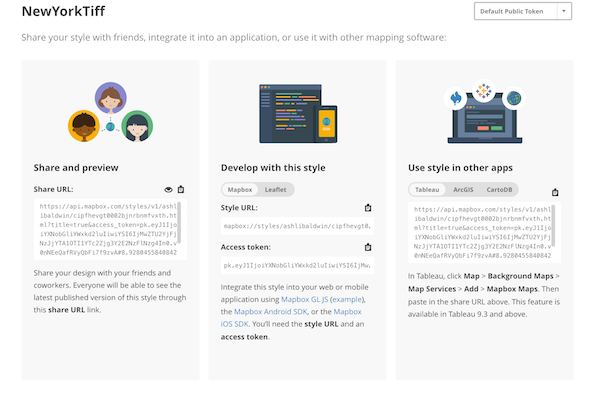Switch to the Leaflet toggle option
The image size is (600, 401).
[275, 189]
